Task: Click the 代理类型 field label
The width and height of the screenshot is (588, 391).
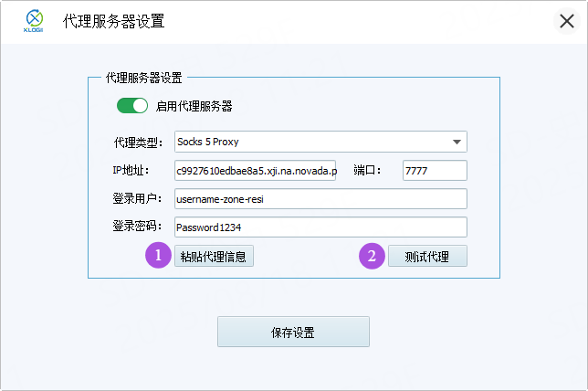Action: click(x=137, y=143)
